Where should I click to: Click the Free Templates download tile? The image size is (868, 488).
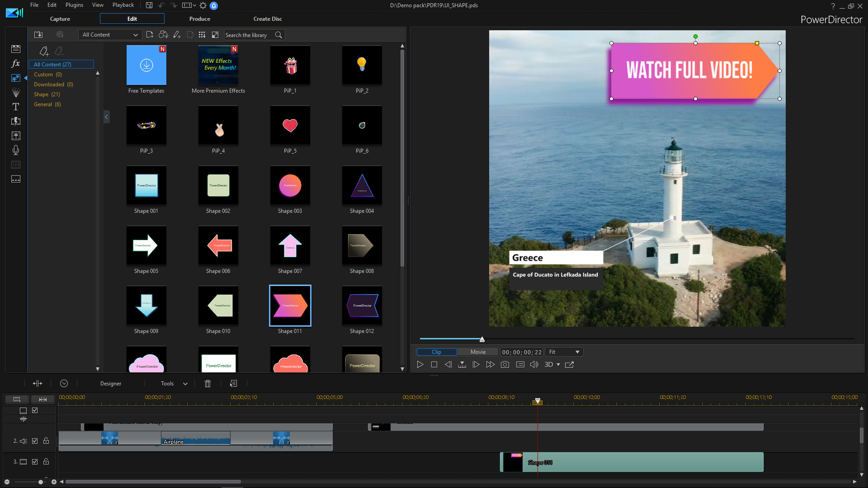[x=146, y=65]
